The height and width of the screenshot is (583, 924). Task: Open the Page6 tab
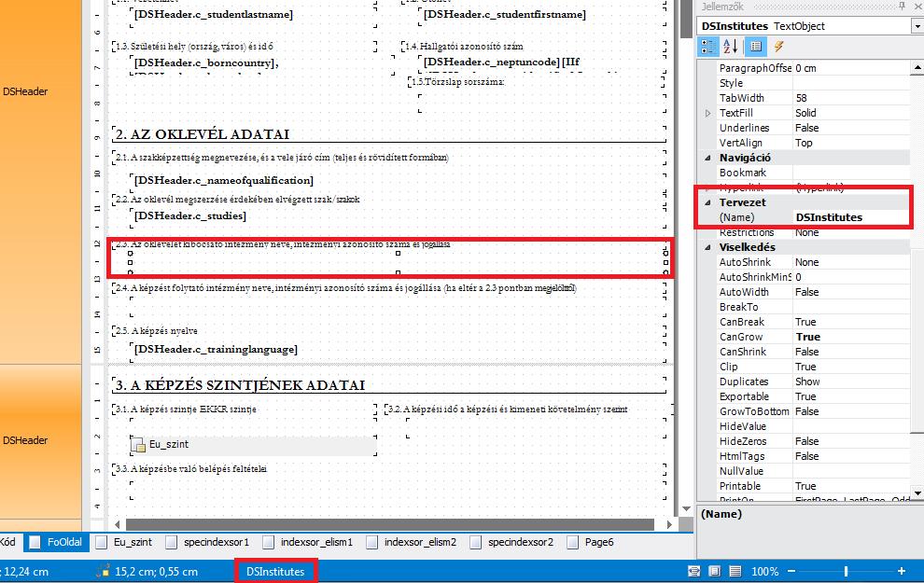point(591,542)
